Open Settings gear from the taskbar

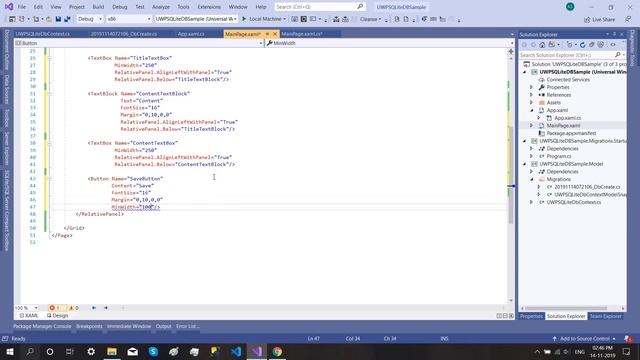91,351
